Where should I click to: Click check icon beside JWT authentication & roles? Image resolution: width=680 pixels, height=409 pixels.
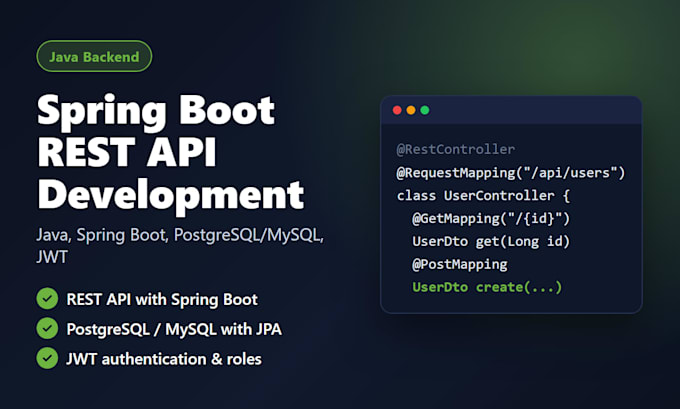coord(47,358)
